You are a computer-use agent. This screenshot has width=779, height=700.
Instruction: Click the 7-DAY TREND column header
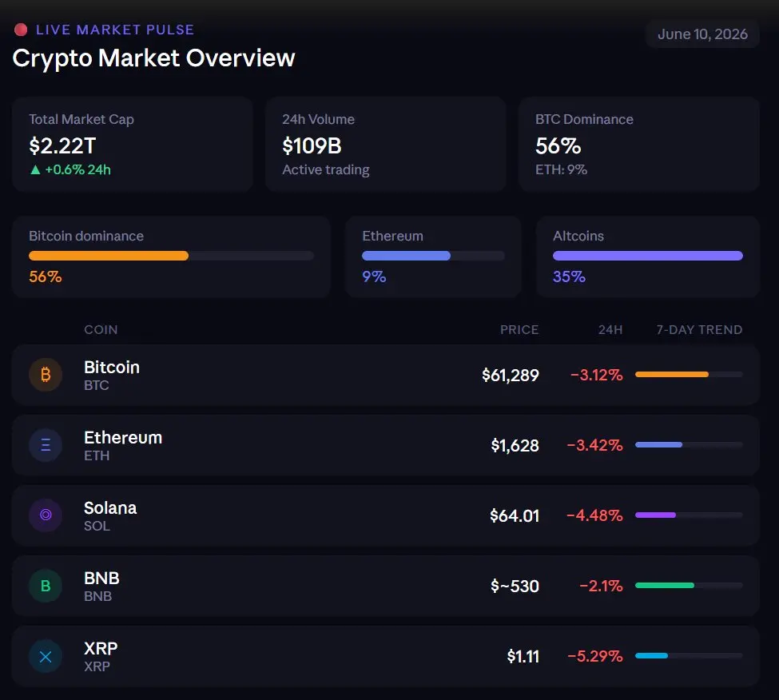(x=699, y=330)
